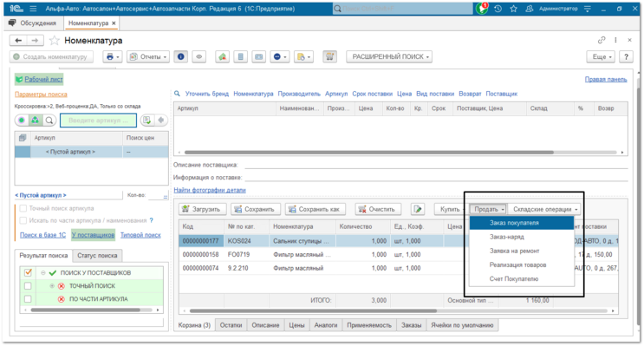Switch to the Статус поиска tab
The image size is (644, 346).
pyautogui.click(x=97, y=256)
